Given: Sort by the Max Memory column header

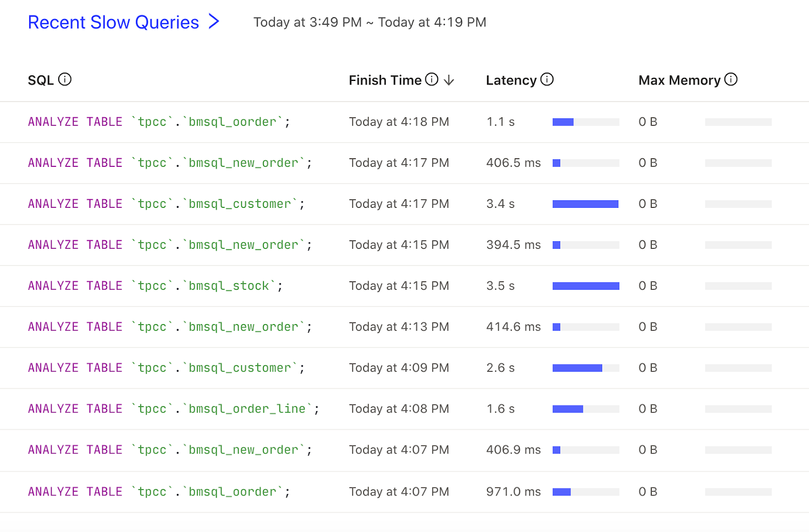Looking at the screenshot, I should click(679, 80).
